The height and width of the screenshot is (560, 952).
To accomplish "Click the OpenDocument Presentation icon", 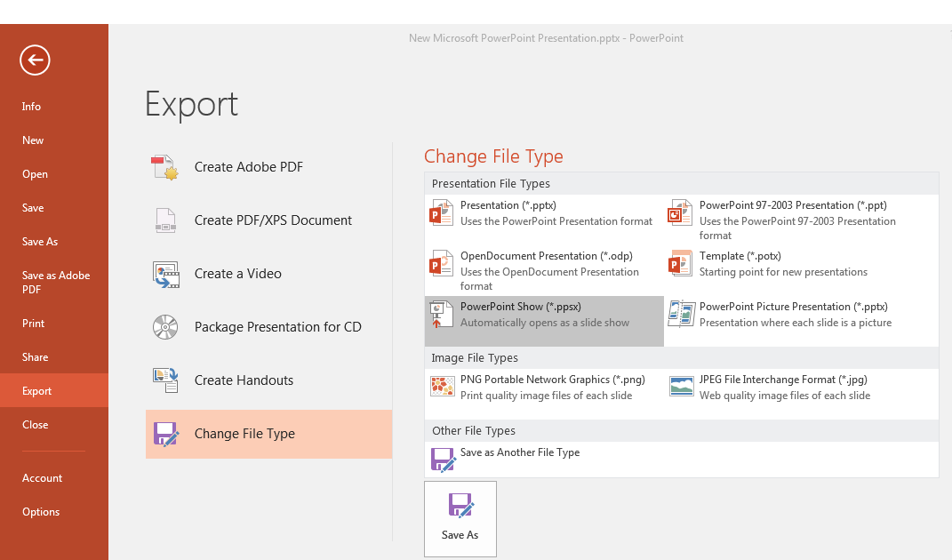I will click(x=442, y=263).
